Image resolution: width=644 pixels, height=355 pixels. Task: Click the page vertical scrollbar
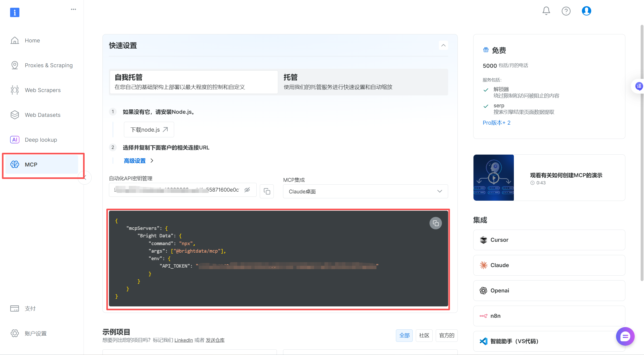pyautogui.click(x=642, y=153)
